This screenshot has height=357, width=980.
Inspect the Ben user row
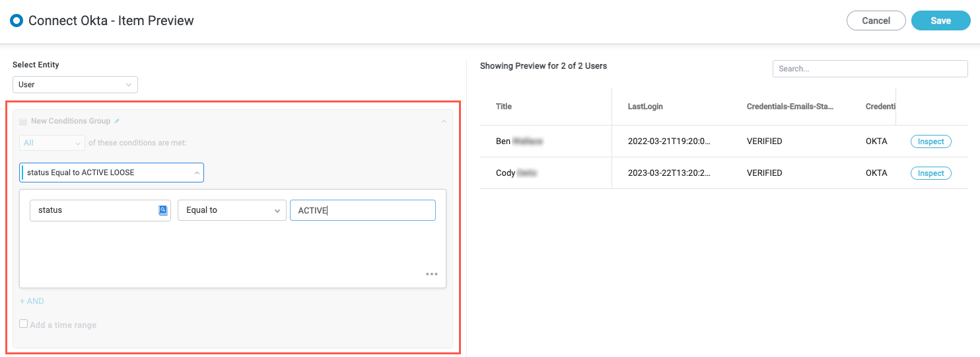point(930,141)
